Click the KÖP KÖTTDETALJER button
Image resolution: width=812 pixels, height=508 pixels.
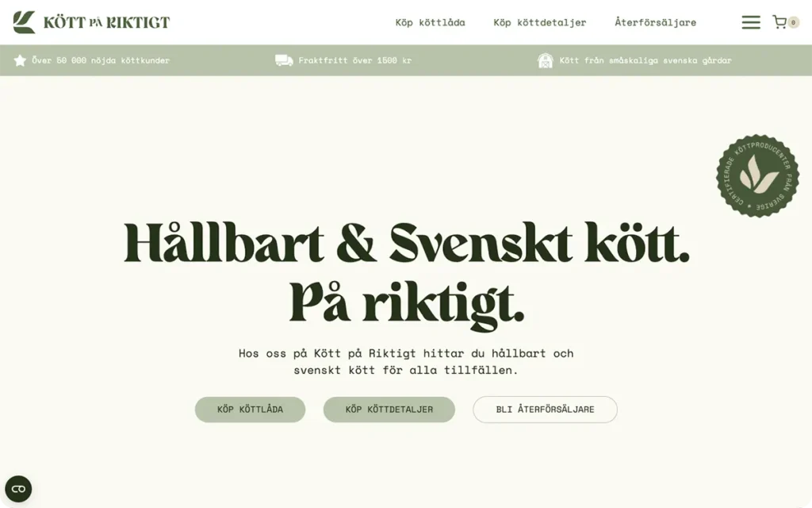coord(389,410)
